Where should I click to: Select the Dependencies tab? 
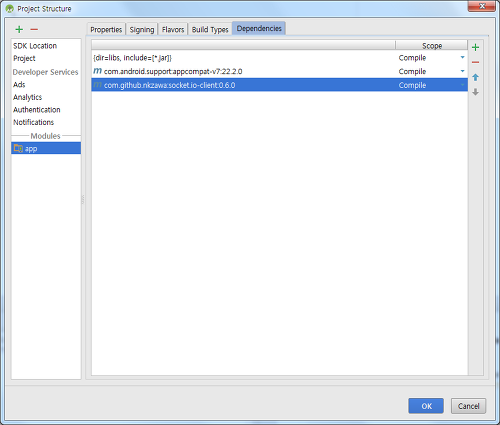(259, 28)
